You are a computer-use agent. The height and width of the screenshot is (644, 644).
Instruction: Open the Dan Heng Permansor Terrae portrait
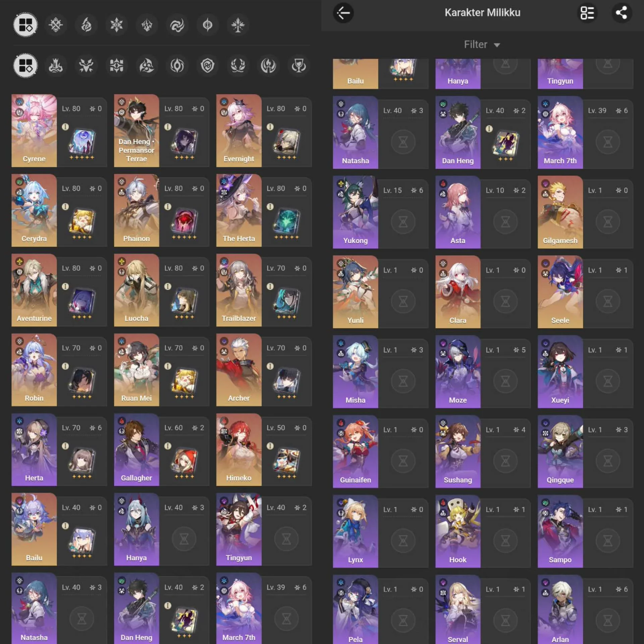(137, 130)
